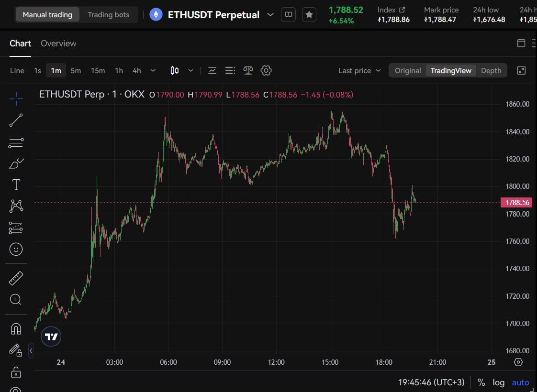
Task: Toggle percent scale mode
Action: (481, 382)
